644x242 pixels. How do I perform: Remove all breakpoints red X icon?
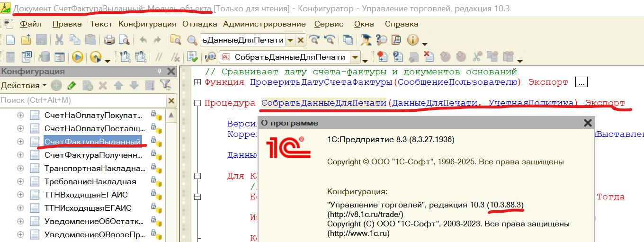[429, 57]
